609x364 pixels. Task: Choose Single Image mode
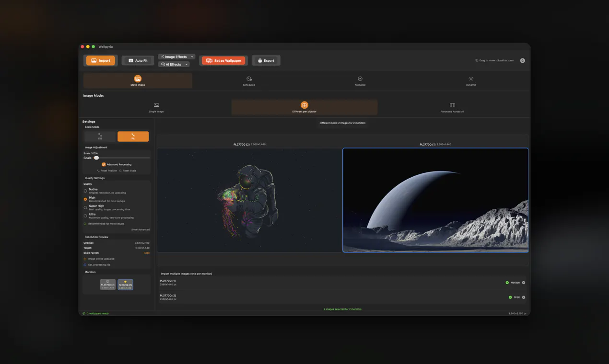click(156, 107)
